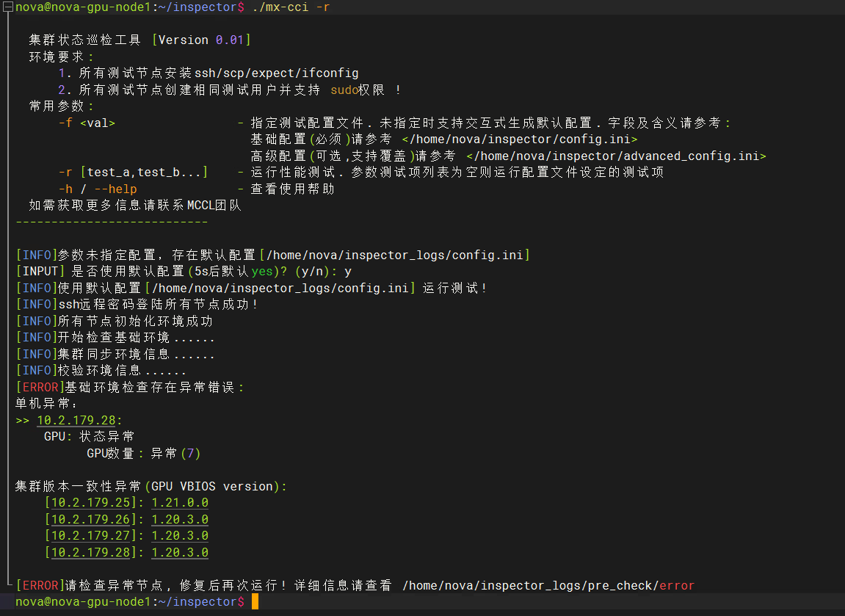Open the 10.2.179.25 address in VBIOS list
Screen dimensions: 845x616
click(x=90, y=503)
